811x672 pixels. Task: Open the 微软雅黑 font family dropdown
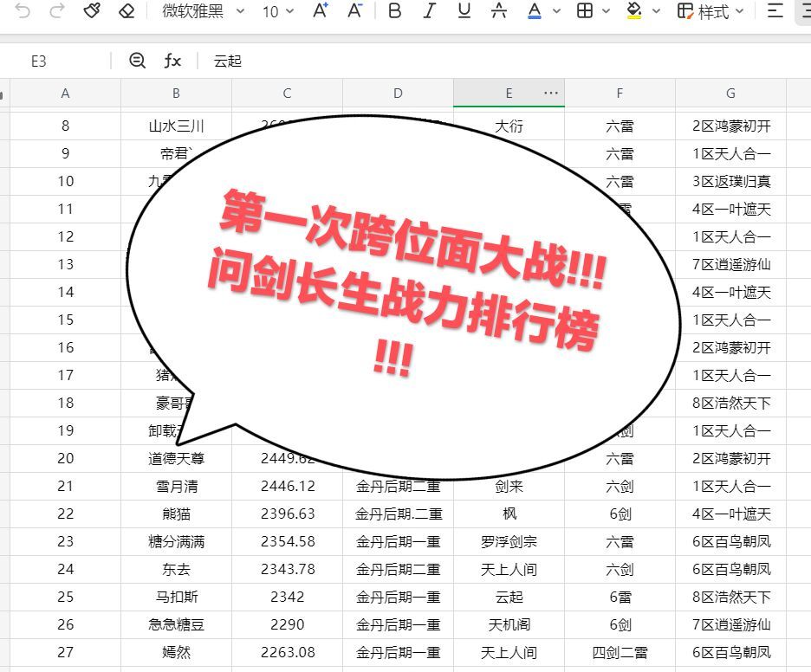[x=204, y=11]
